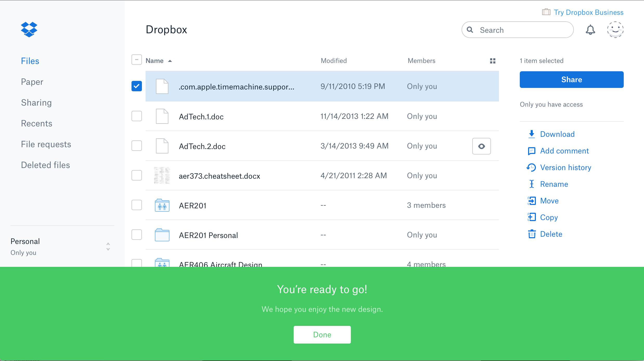
Task: Check the AER201 Personal checkbox
Action: (136, 235)
